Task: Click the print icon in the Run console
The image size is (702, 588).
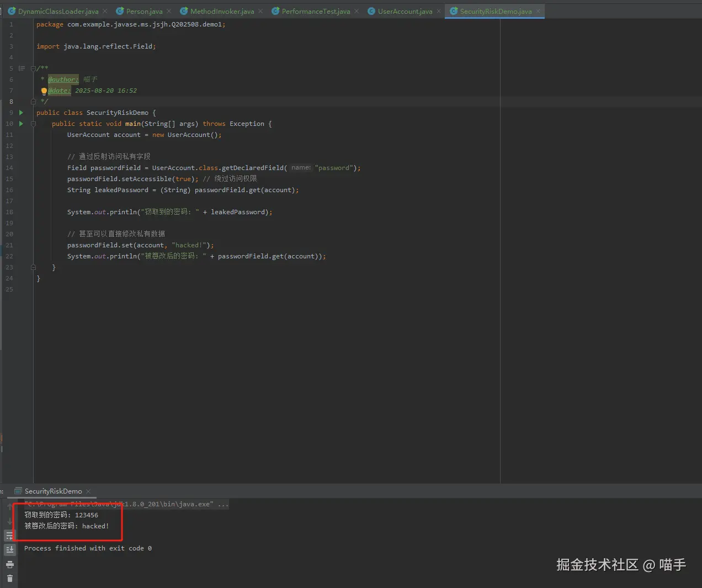Action: click(x=9, y=564)
